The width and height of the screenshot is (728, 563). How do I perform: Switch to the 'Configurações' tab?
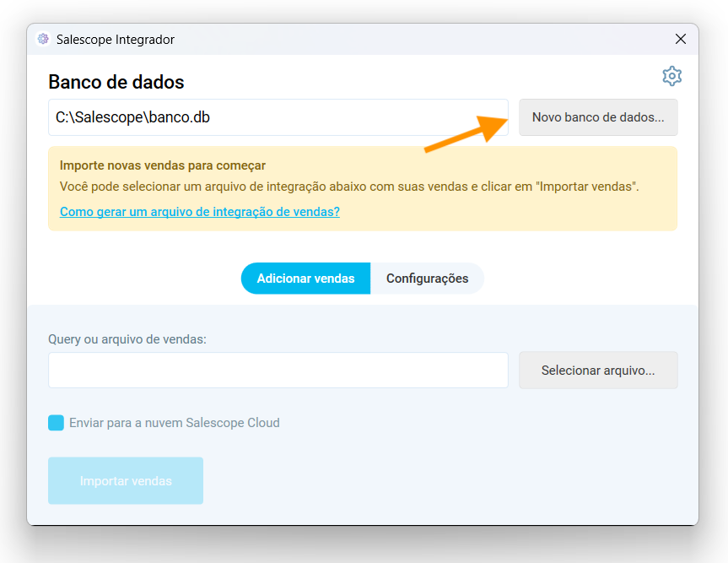click(427, 279)
